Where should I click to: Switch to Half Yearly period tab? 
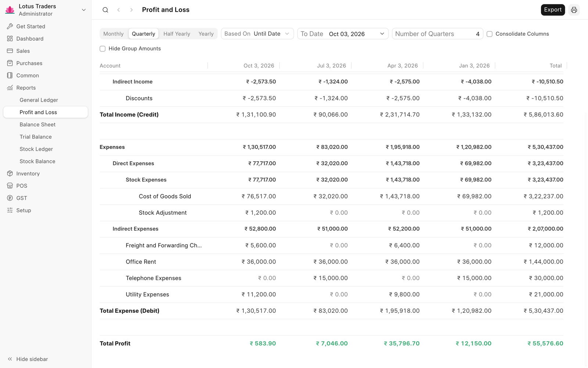click(177, 34)
